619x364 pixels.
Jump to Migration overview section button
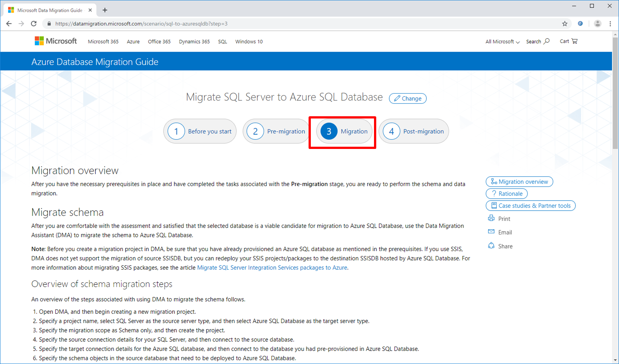tap(519, 182)
